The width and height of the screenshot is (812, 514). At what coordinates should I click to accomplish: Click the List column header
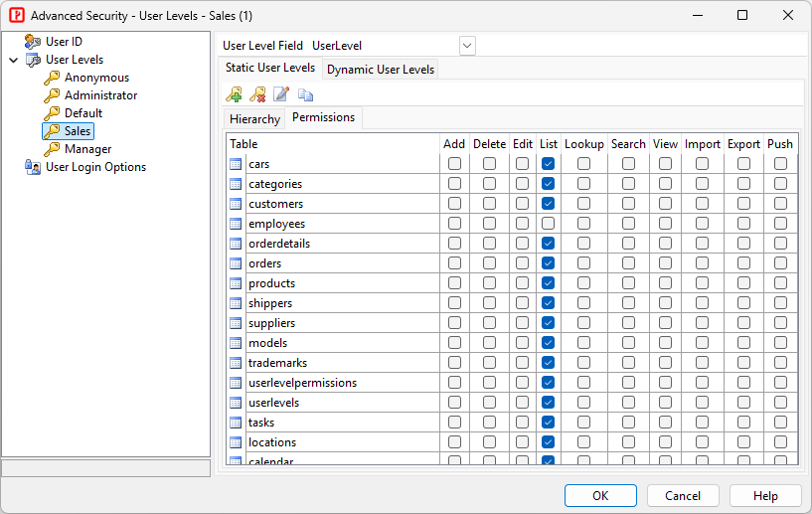coord(549,144)
